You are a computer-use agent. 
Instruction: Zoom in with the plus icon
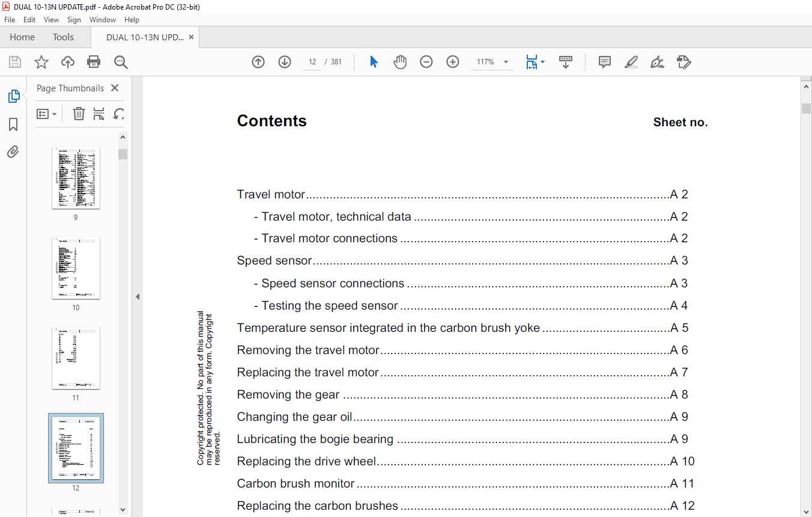(x=453, y=62)
